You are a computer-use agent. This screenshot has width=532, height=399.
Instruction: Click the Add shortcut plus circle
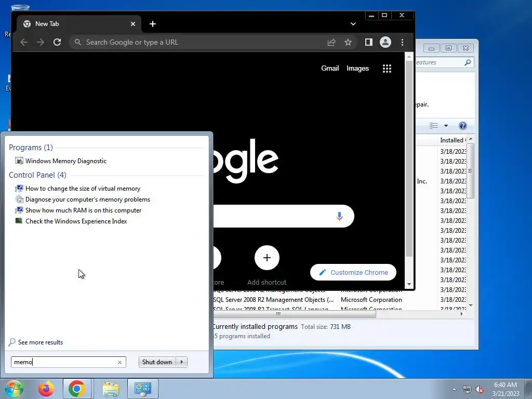tap(267, 258)
